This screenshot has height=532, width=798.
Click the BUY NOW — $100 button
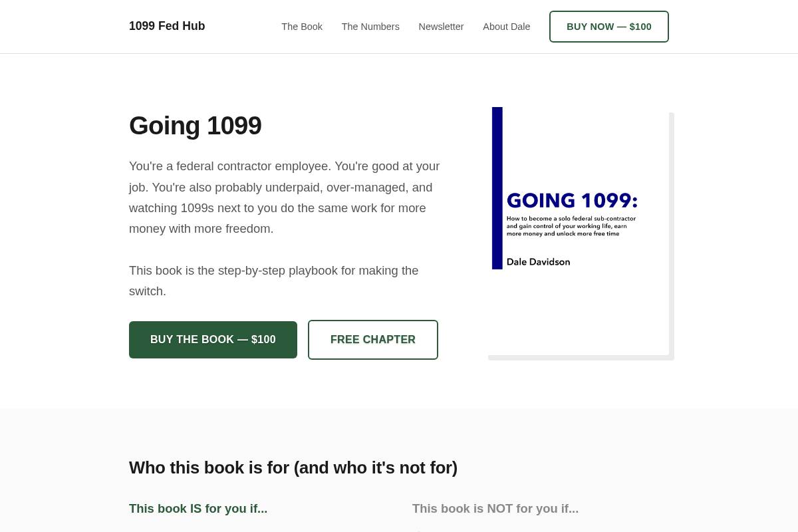coord(608,27)
